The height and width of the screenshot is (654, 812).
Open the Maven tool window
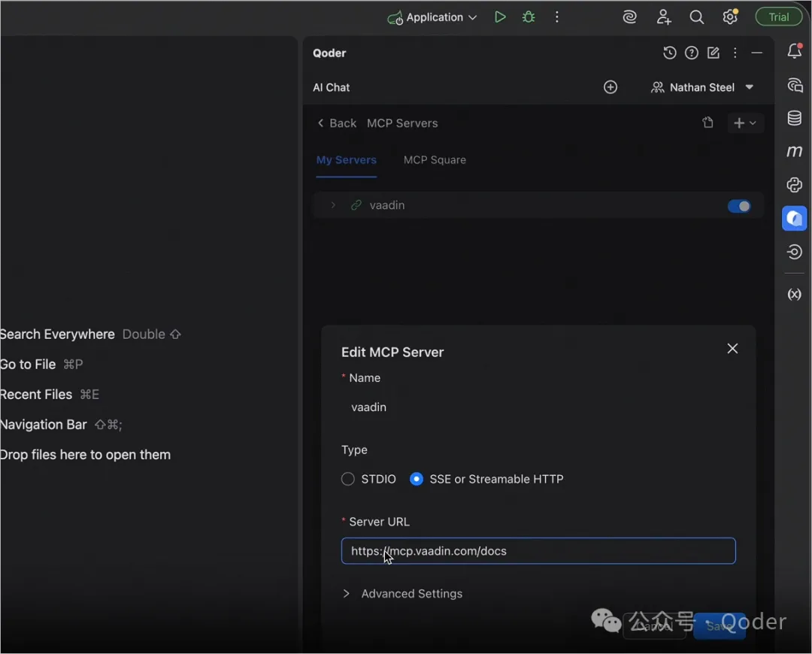pyautogui.click(x=795, y=151)
